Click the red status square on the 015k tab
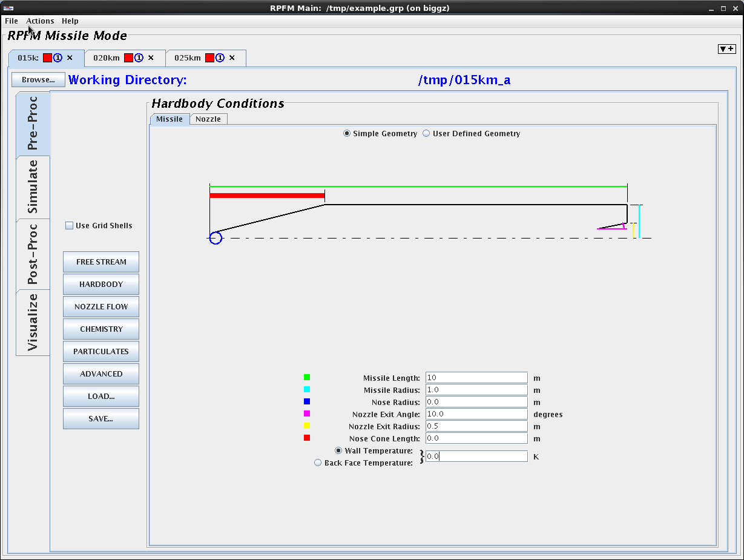This screenshot has width=744, height=560. (x=47, y=58)
